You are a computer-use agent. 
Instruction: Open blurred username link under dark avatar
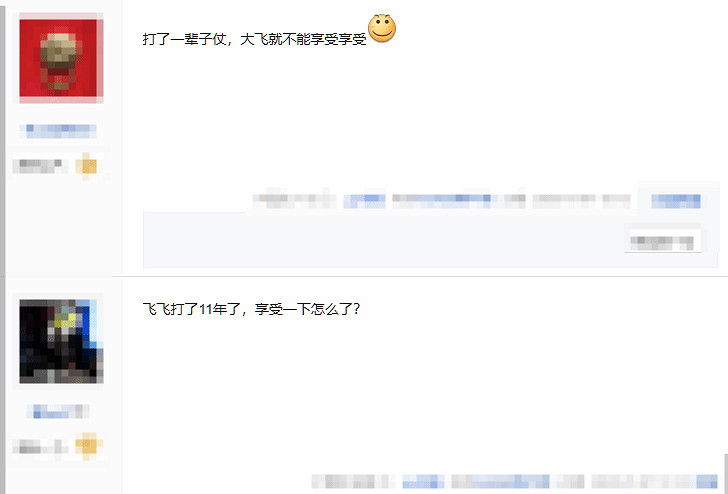[x=58, y=411]
